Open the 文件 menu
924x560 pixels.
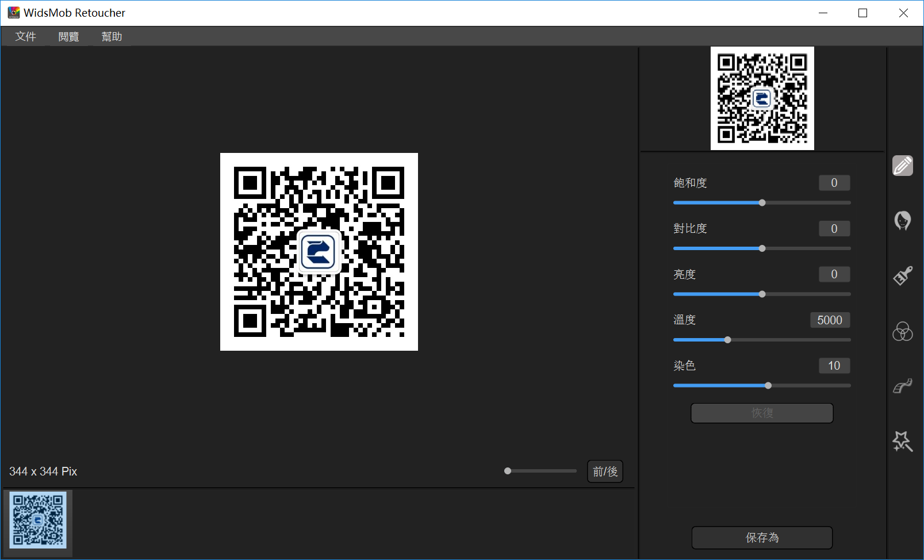(x=25, y=36)
